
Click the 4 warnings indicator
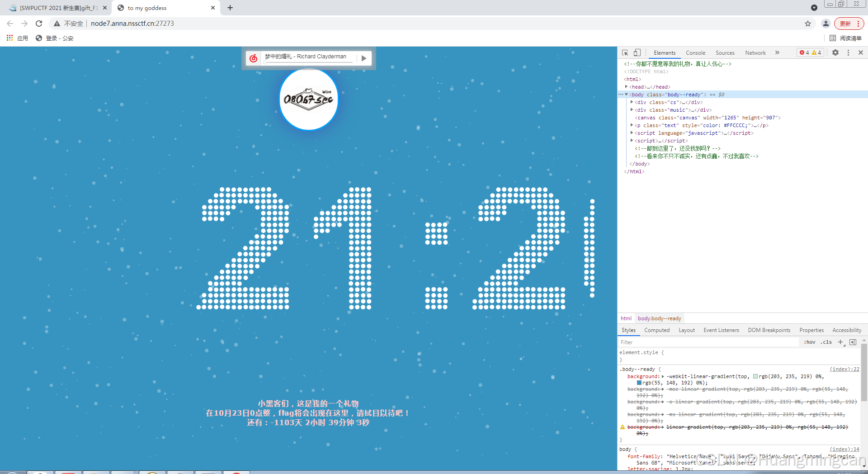(x=816, y=52)
